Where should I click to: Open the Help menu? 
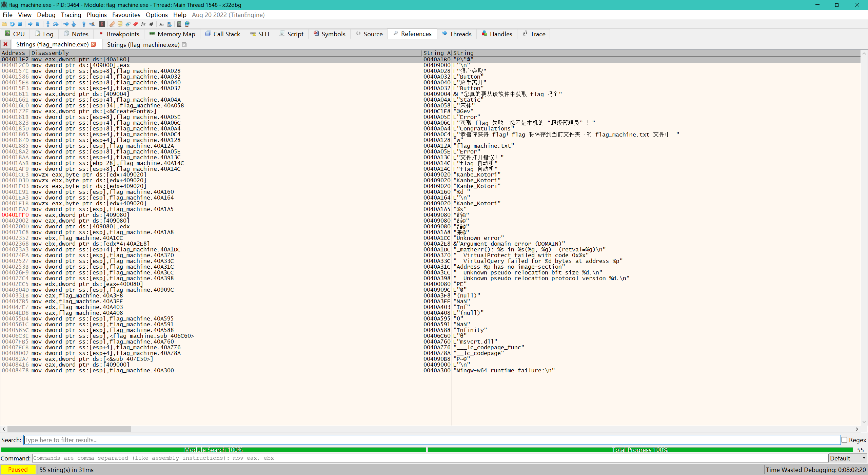click(x=180, y=15)
